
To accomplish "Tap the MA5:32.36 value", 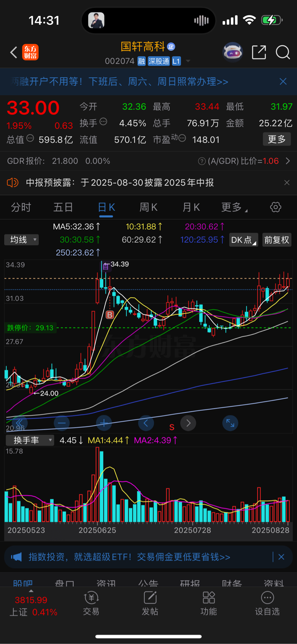I will pos(77,227).
